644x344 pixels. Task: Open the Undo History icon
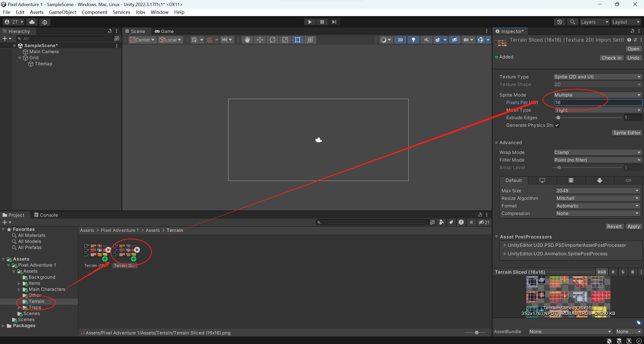coord(559,22)
